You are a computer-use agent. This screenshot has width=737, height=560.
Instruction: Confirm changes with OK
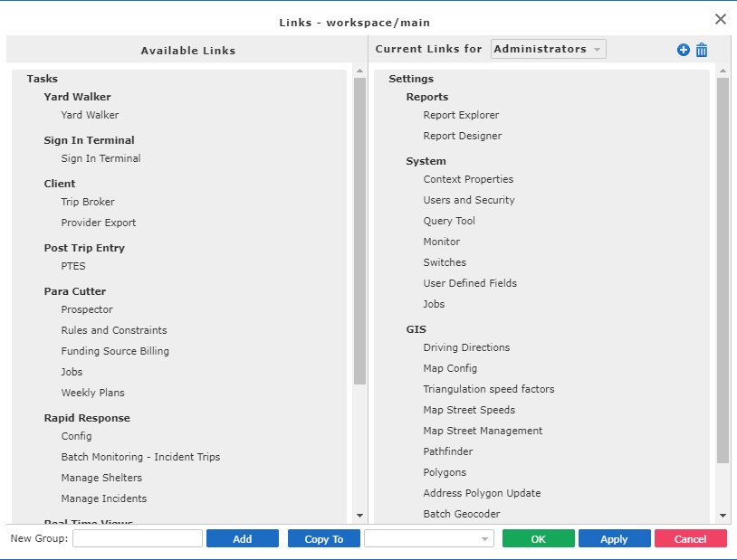538,538
